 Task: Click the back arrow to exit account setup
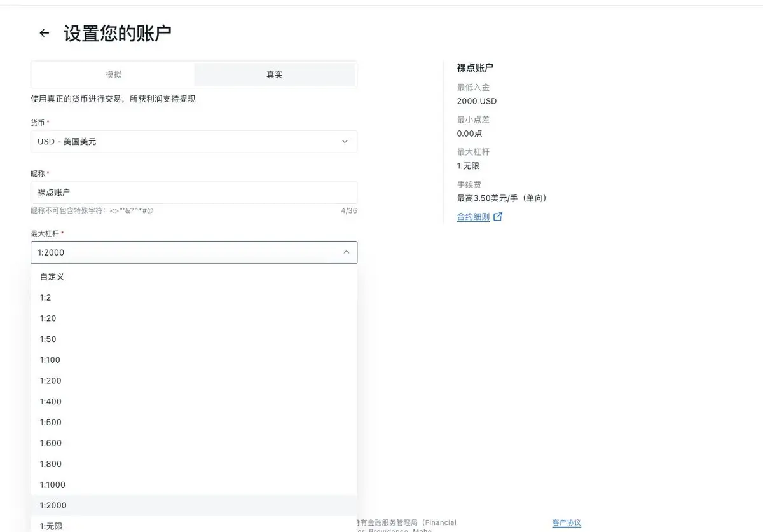pyautogui.click(x=43, y=33)
